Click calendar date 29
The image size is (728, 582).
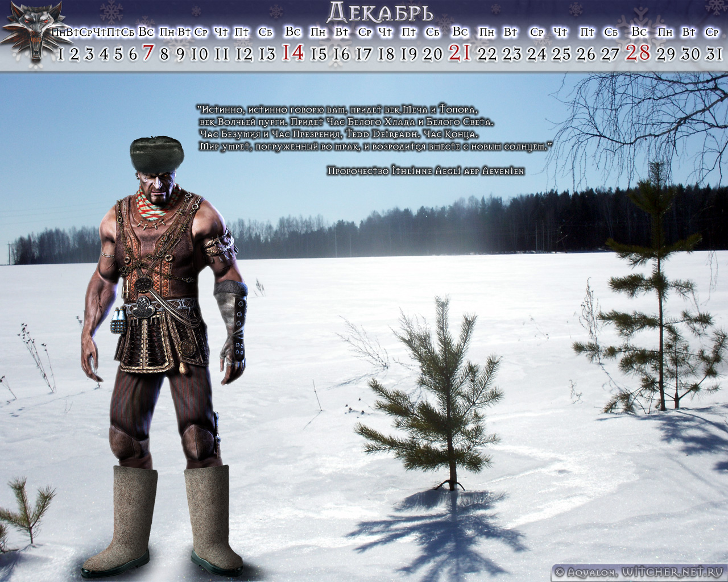point(665,54)
